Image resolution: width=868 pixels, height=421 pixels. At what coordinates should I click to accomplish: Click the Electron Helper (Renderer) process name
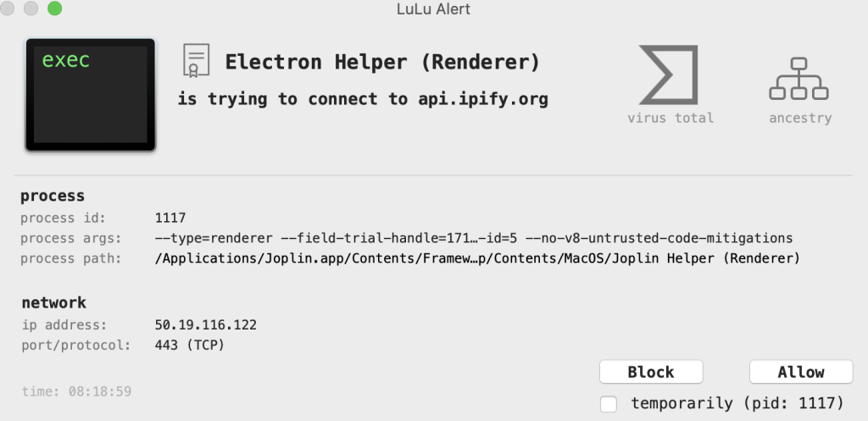point(382,63)
